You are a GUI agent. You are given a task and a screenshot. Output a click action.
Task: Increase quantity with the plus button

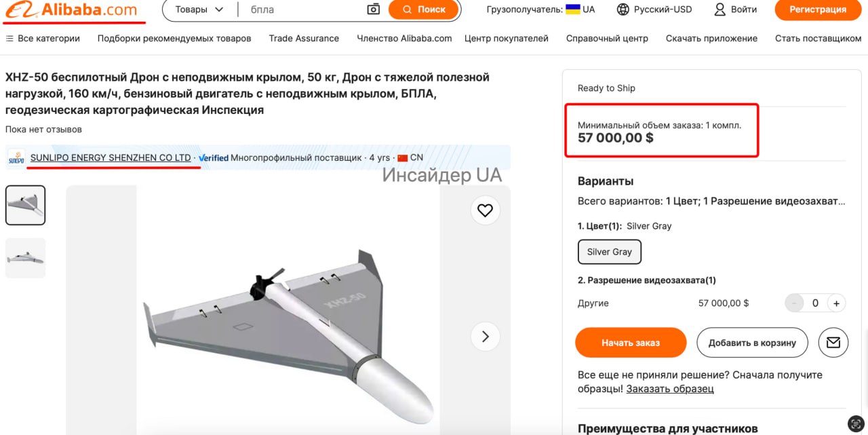pos(836,303)
